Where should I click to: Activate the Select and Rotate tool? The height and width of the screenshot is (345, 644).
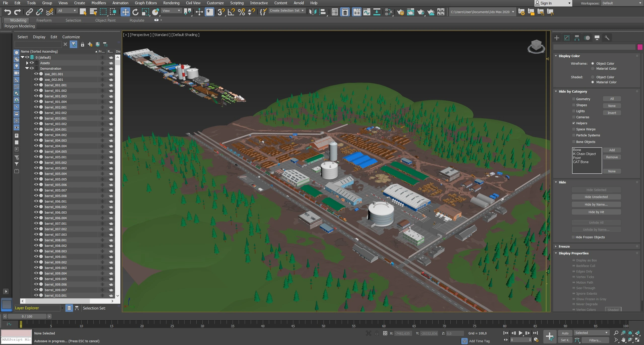(x=135, y=12)
